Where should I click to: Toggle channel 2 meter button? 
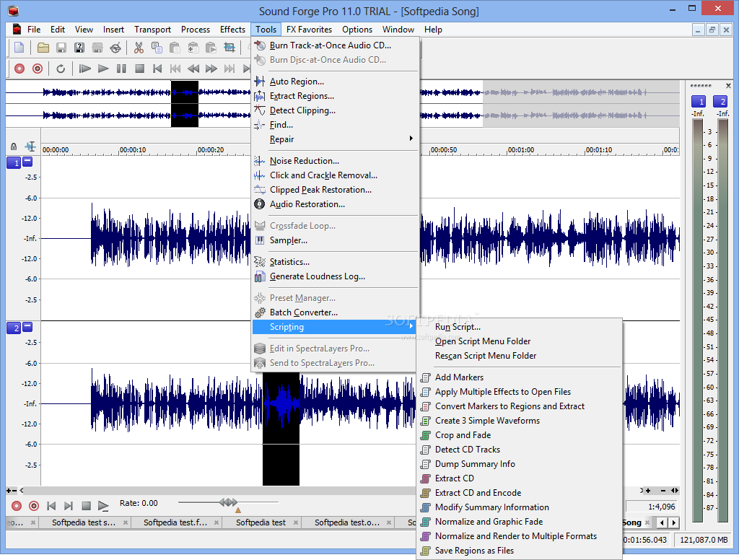point(720,101)
